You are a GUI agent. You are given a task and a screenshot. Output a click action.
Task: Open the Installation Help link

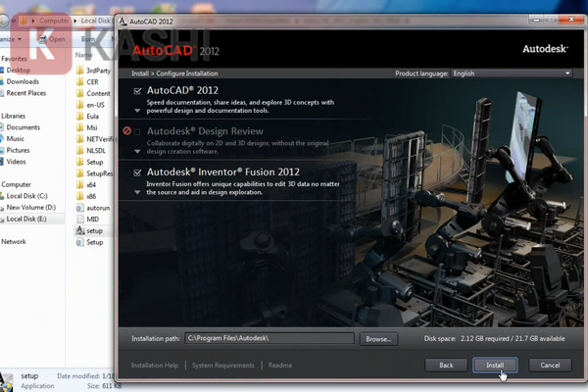pyautogui.click(x=155, y=365)
